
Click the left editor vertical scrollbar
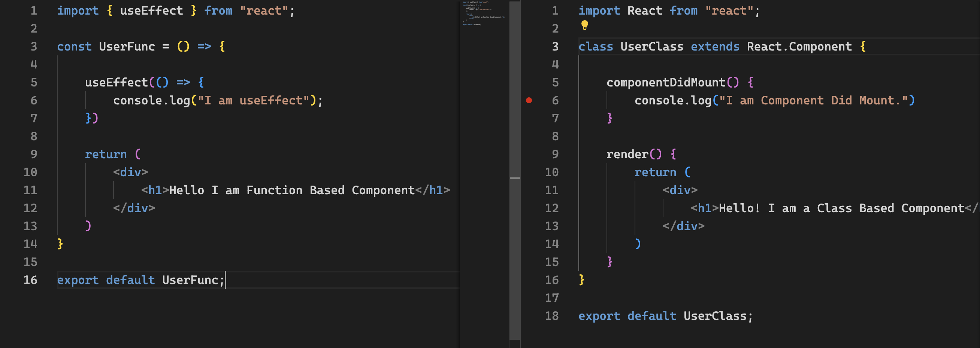coord(515,170)
